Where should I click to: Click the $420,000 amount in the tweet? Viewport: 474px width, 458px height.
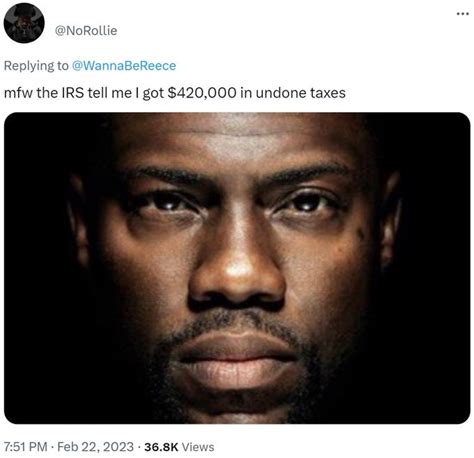coord(202,93)
